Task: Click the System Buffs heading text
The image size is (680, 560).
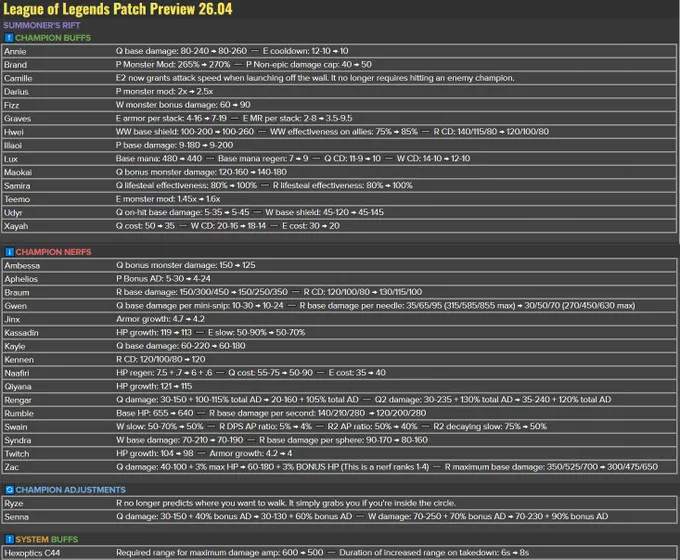Action: pyautogui.click(x=46, y=539)
